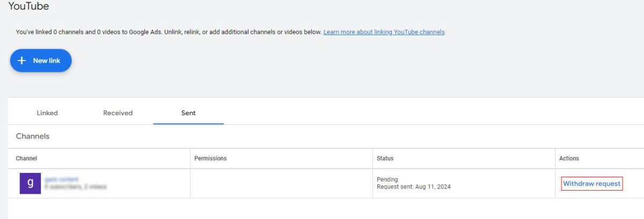Click the purple 'g' channel avatar

tap(30, 183)
